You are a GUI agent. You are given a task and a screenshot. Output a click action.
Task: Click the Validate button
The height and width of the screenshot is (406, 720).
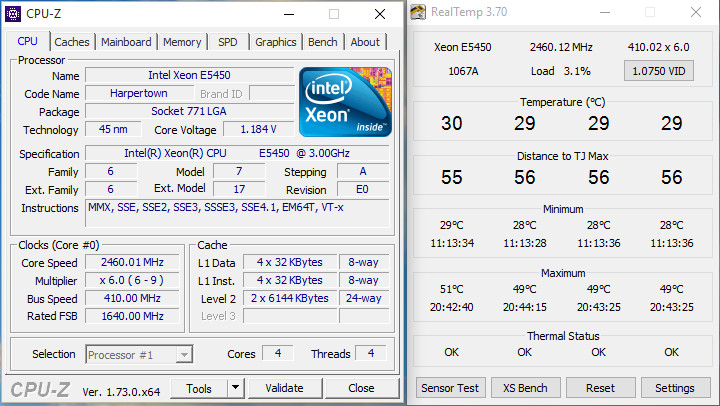pyautogui.click(x=285, y=388)
